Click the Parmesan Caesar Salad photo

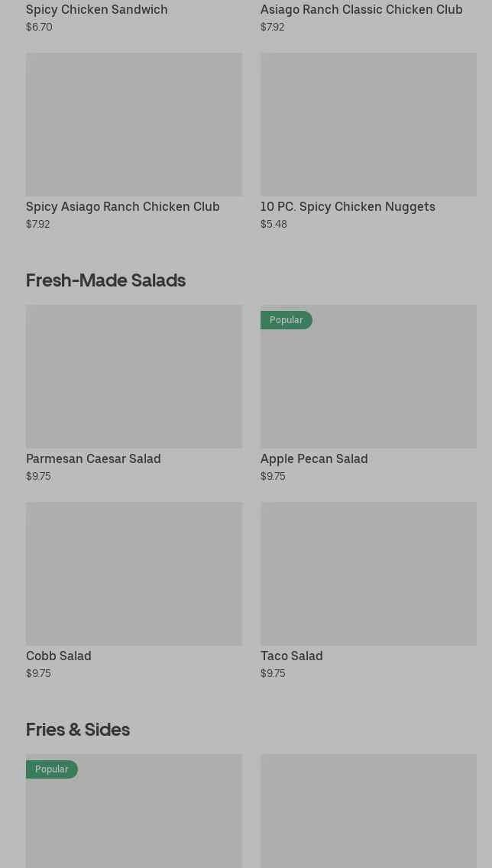(x=134, y=377)
